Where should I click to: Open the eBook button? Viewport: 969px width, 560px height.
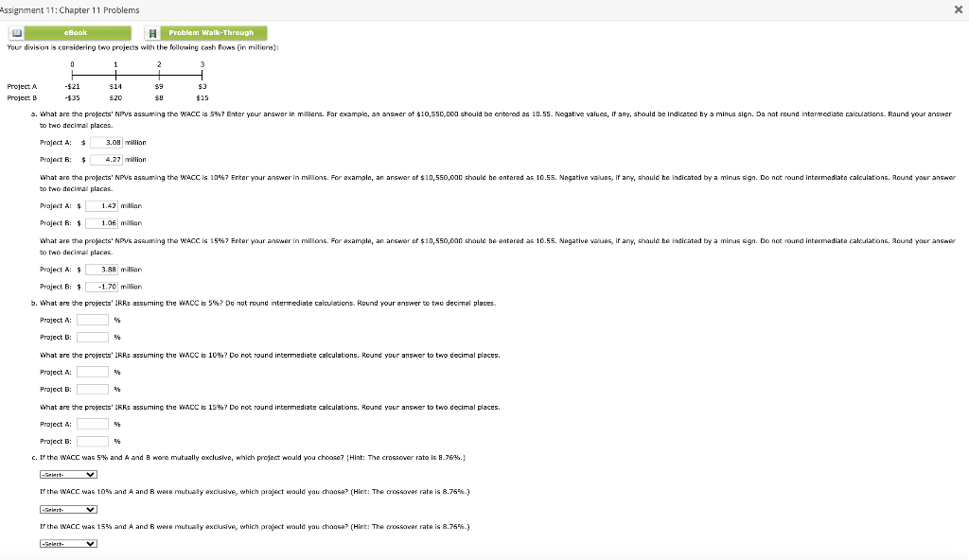(x=78, y=33)
